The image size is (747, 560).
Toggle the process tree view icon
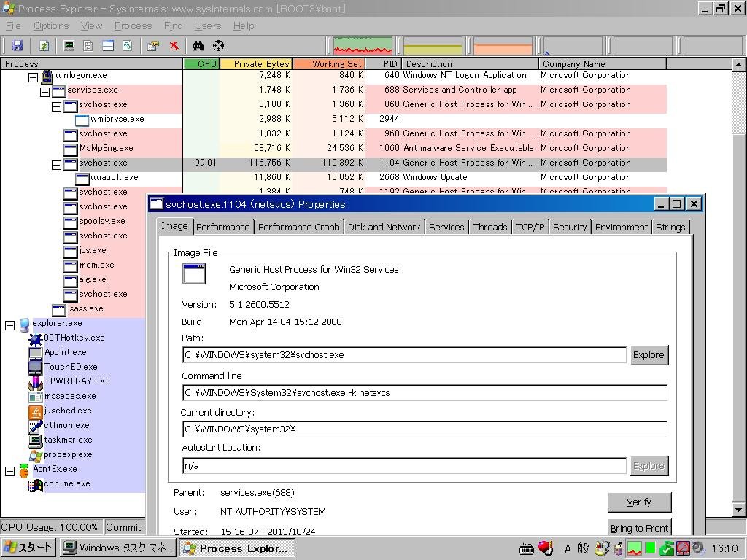point(88,46)
